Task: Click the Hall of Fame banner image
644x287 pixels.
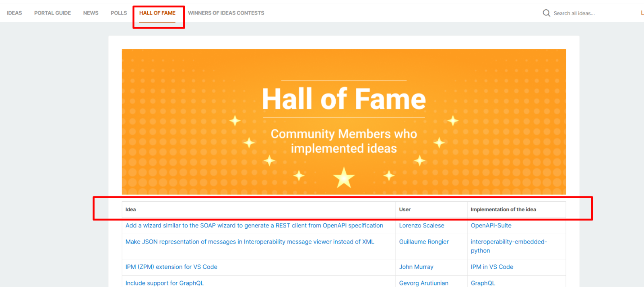Action: pyautogui.click(x=344, y=122)
